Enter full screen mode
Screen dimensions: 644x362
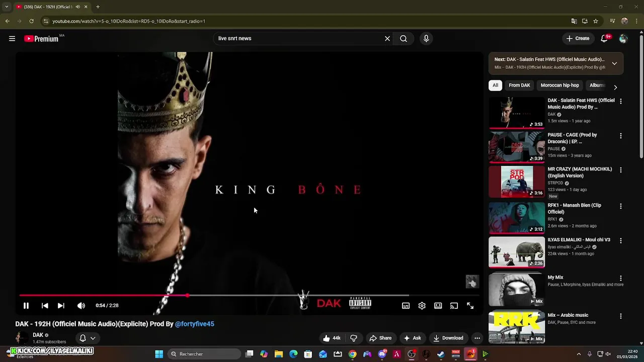tap(470, 306)
